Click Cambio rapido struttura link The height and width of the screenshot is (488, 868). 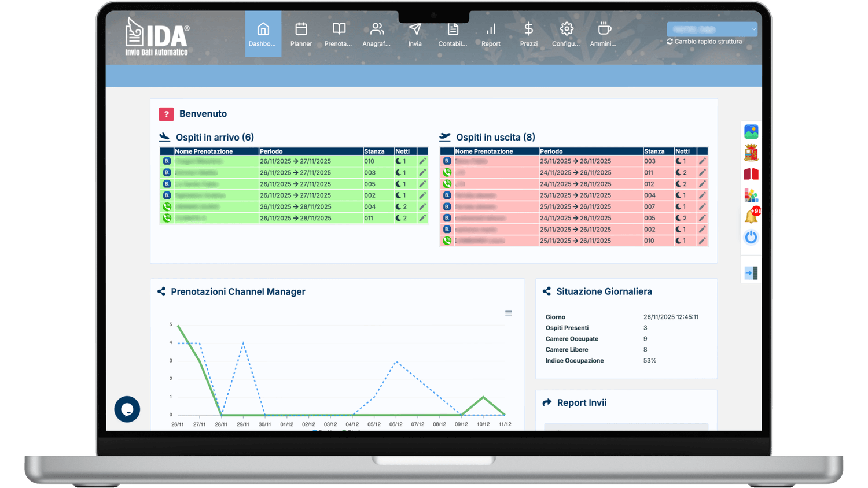(704, 42)
